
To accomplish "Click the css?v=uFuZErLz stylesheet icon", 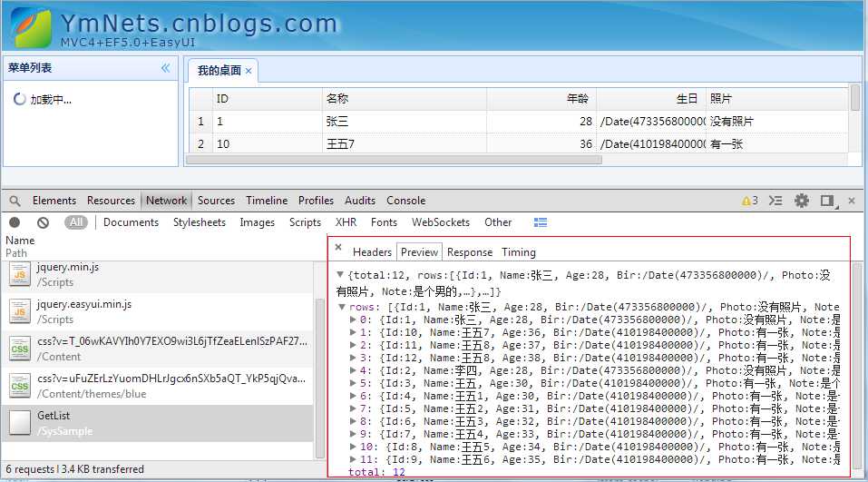I will tap(20, 386).
